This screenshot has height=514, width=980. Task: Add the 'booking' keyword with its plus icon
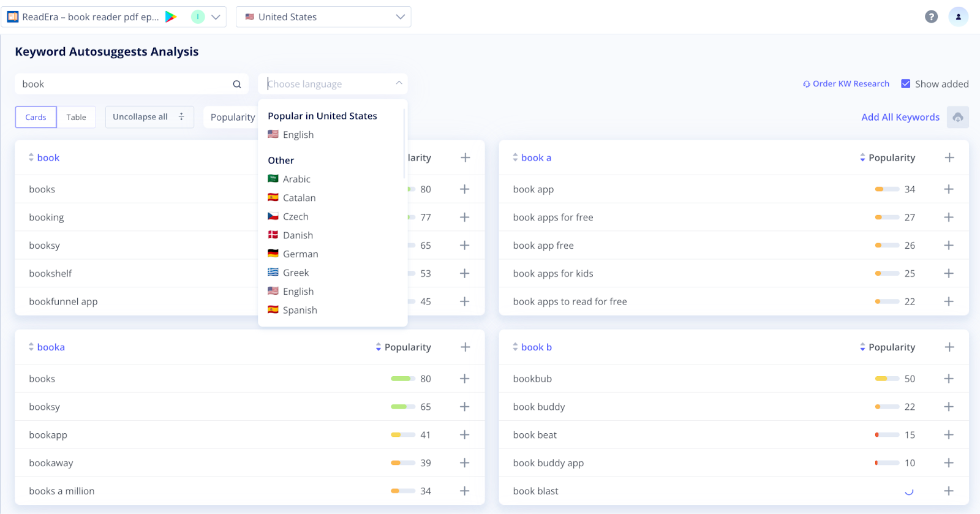[465, 217]
